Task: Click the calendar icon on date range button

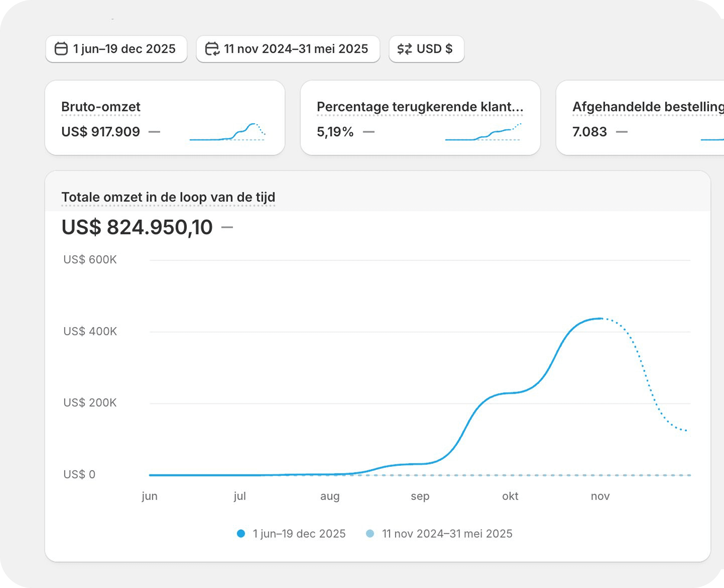Action: [x=61, y=49]
